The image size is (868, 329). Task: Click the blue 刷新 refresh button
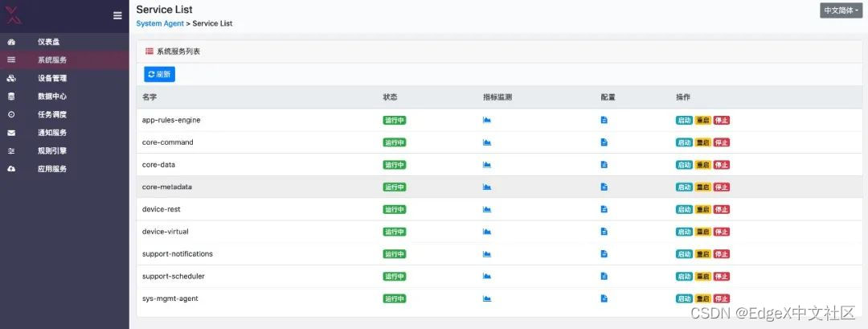pyautogui.click(x=159, y=74)
